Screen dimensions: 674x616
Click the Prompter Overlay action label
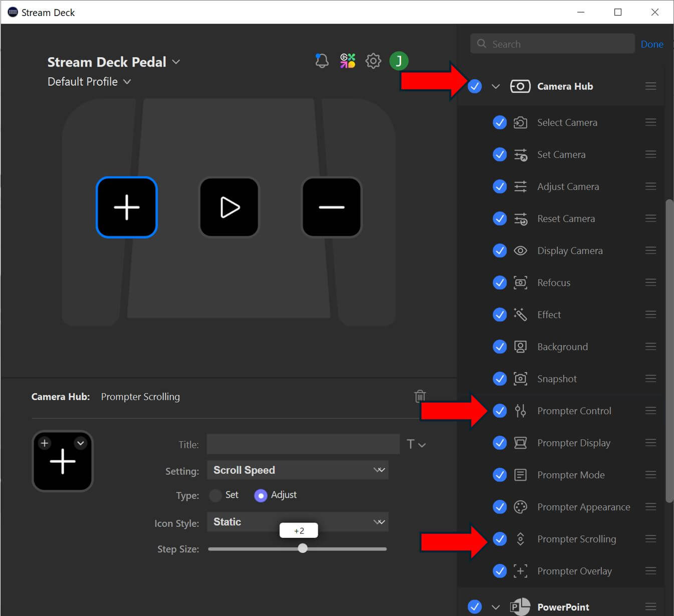574,571
